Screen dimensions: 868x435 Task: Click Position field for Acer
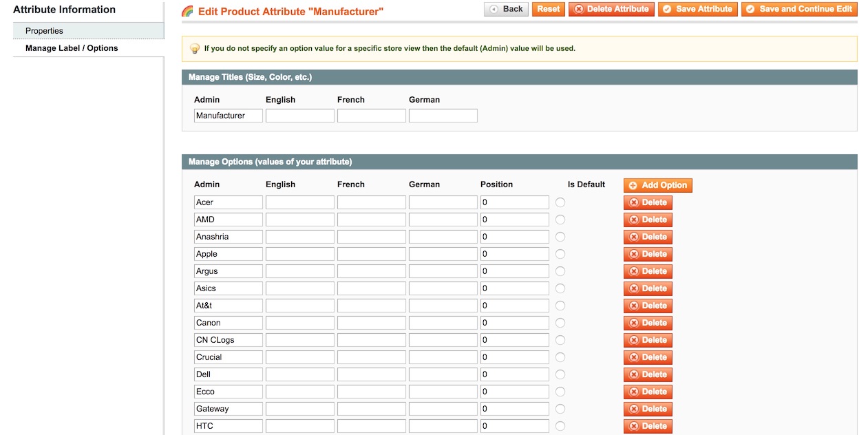[x=515, y=202]
